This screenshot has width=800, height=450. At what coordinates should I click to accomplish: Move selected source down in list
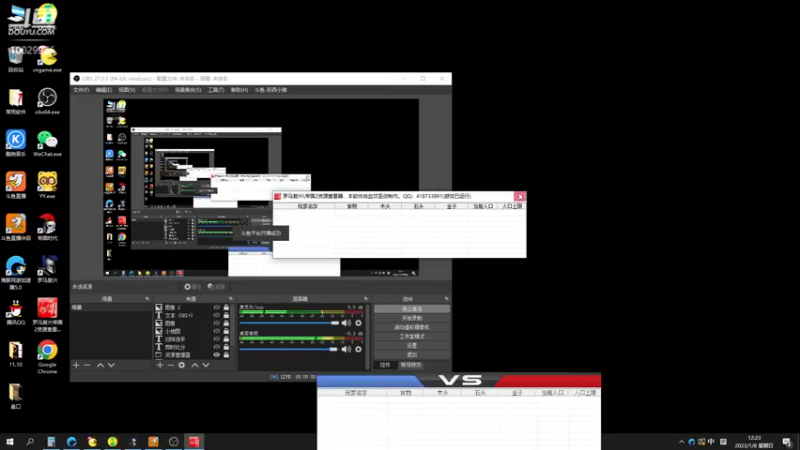[206, 365]
